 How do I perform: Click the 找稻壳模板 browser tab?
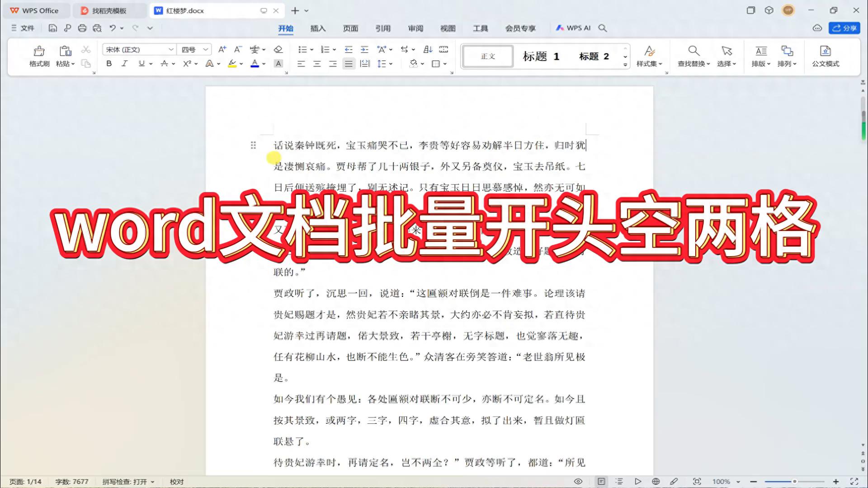click(x=108, y=10)
